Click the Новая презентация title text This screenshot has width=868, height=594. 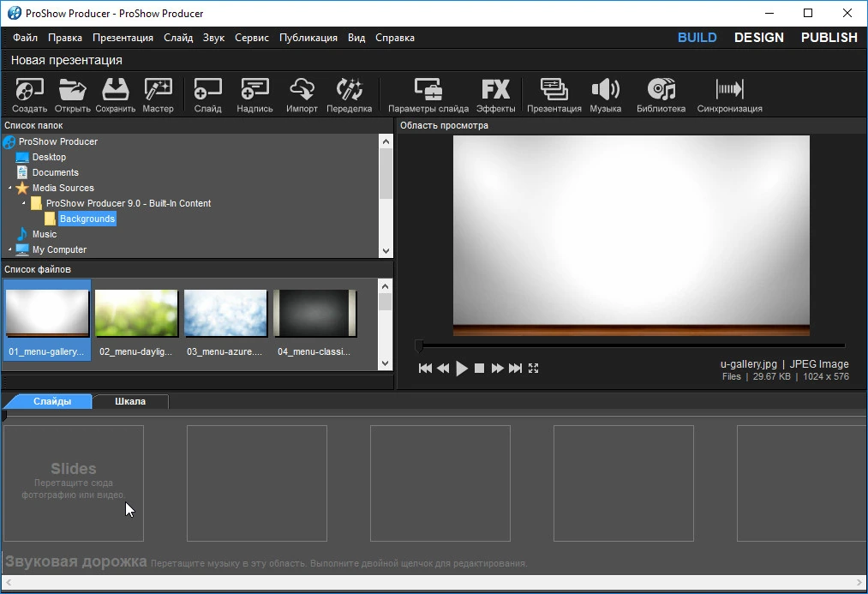point(67,60)
